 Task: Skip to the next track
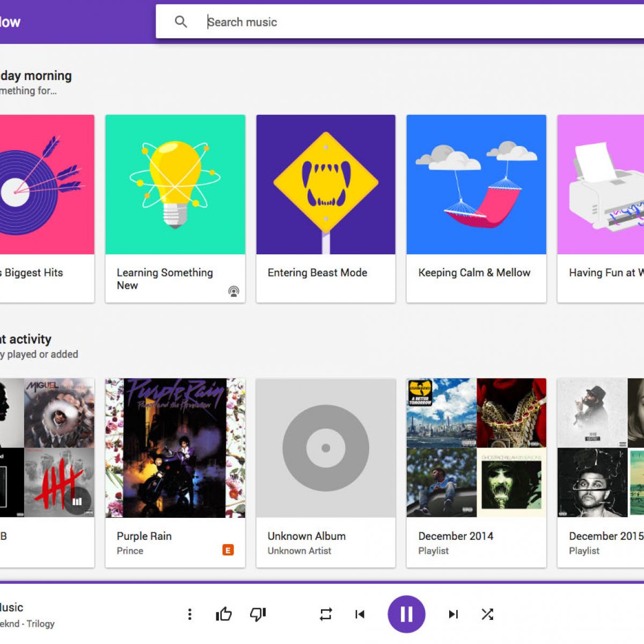[x=453, y=614]
